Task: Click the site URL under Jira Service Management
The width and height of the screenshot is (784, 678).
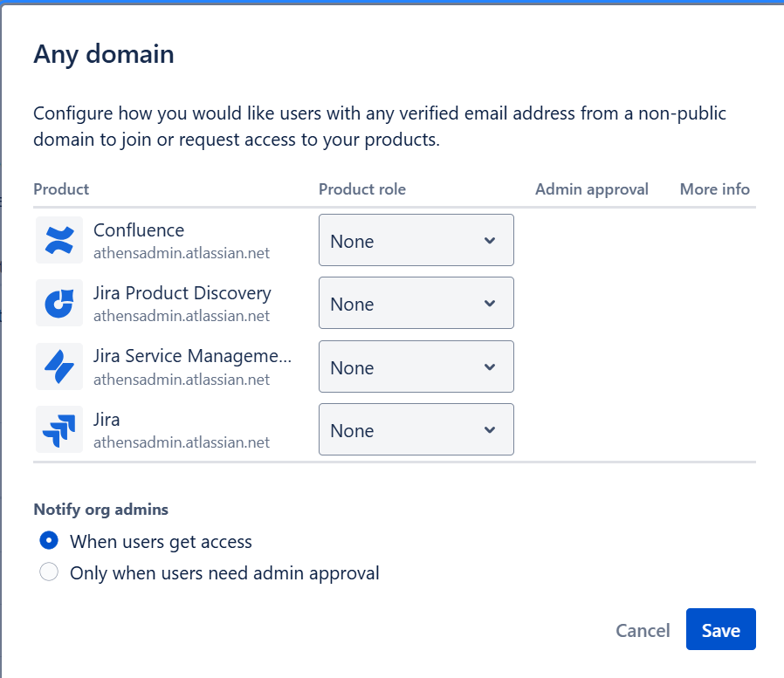Action: pos(182,380)
